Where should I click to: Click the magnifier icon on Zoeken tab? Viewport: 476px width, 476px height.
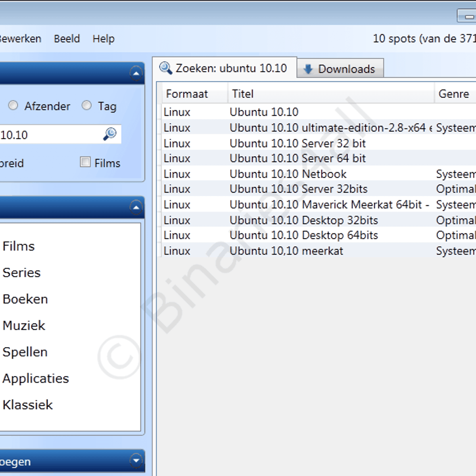point(165,68)
